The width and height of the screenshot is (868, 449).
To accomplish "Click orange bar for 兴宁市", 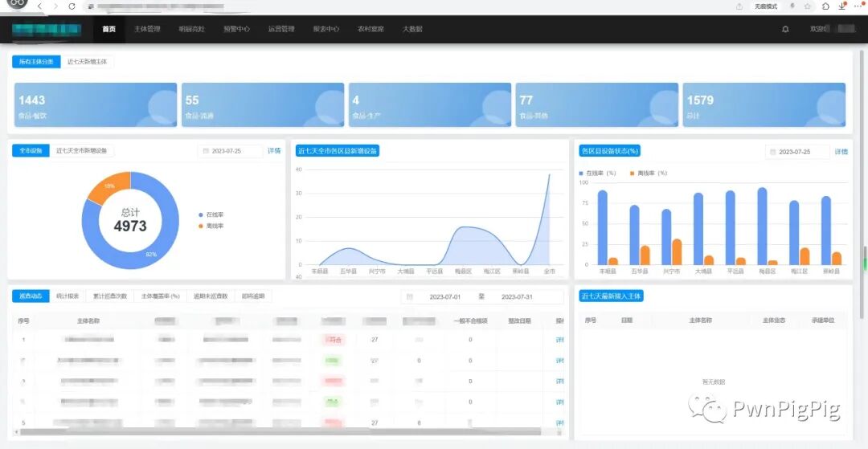I will click(677, 252).
